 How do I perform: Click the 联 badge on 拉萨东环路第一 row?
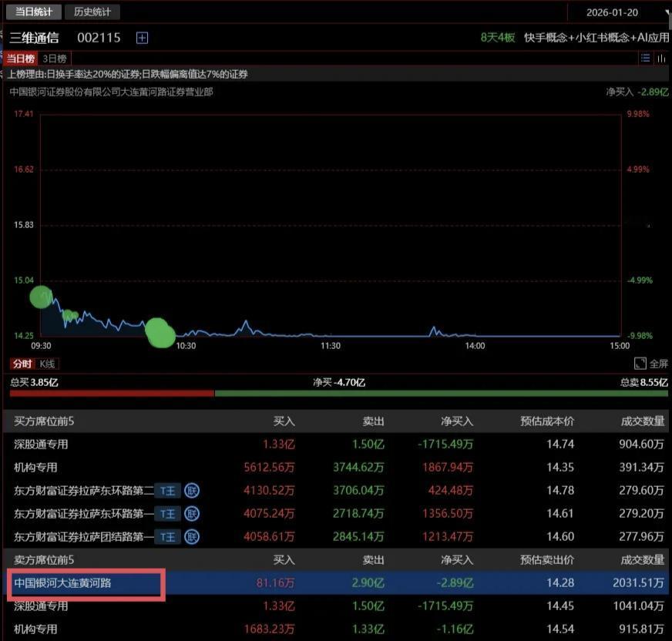(x=192, y=513)
